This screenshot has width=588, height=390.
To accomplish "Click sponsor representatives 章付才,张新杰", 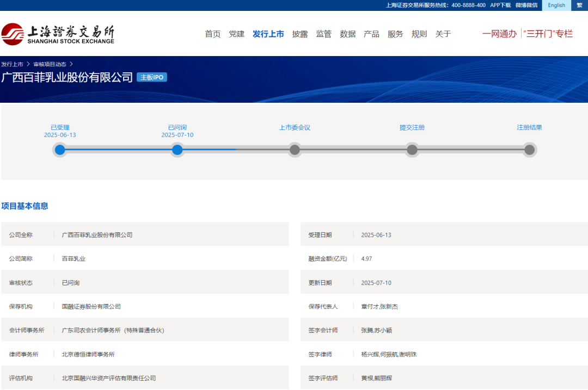I will click(x=379, y=306).
